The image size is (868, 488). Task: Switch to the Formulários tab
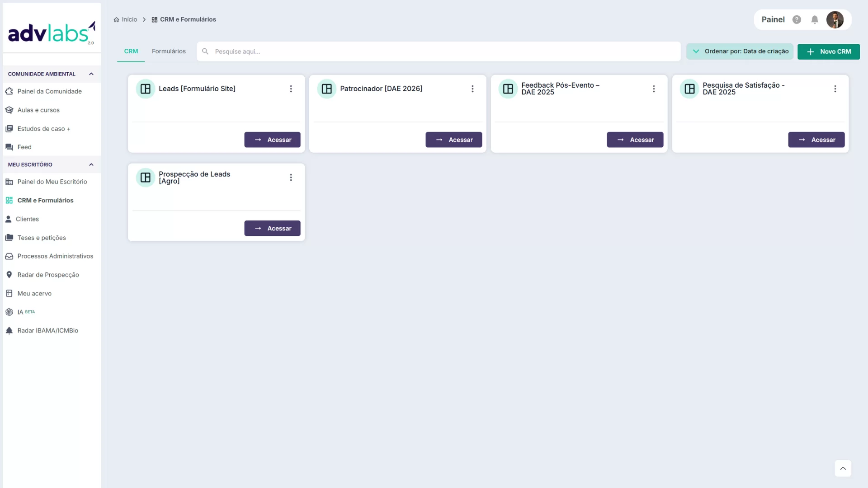click(169, 52)
